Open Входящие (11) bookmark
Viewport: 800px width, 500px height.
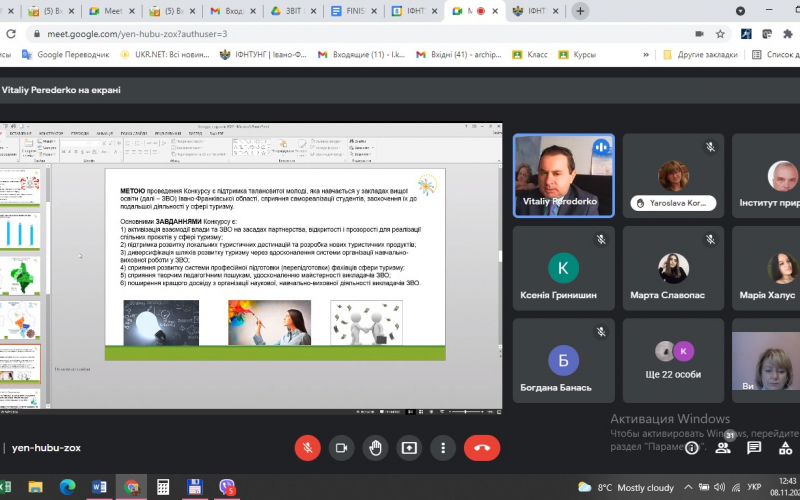(361, 54)
